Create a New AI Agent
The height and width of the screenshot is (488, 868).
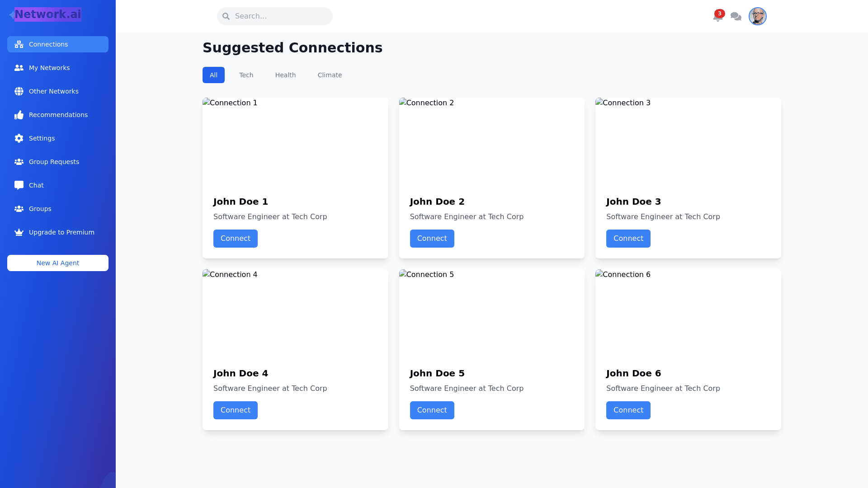pyautogui.click(x=58, y=263)
